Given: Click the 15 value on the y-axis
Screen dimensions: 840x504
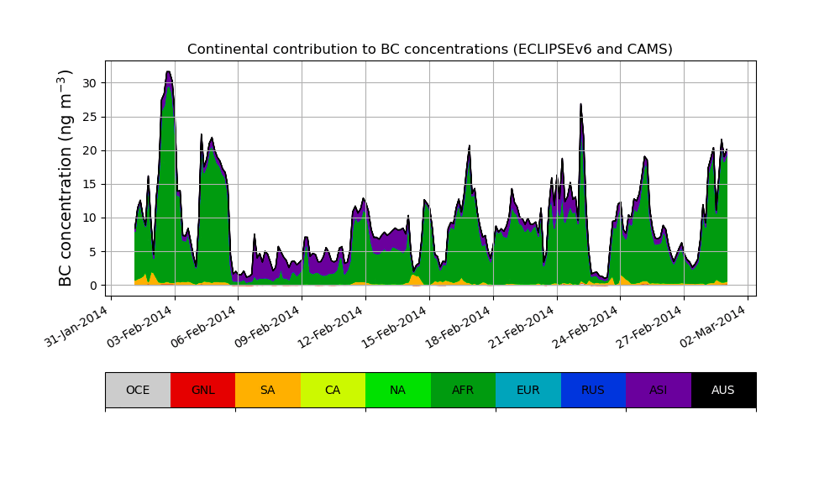Looking at the screenshot, I should (x=91, y=184).
